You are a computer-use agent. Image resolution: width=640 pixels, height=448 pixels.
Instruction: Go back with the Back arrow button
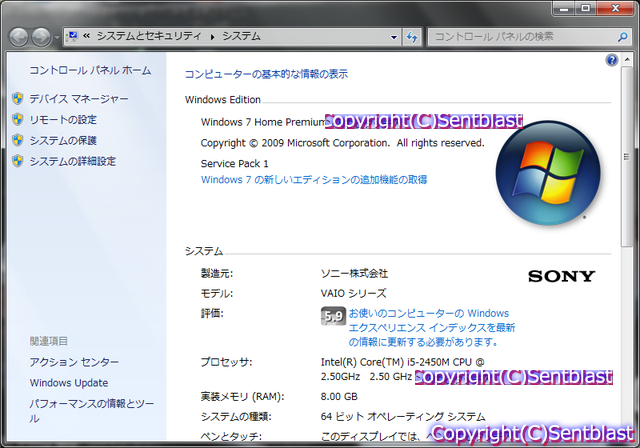[x=19, y=37]
